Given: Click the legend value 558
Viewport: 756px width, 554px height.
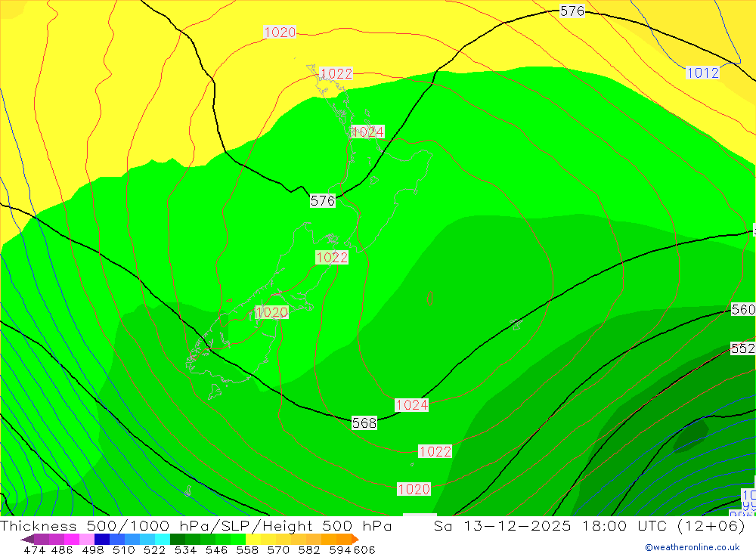Looking at the screenshot, I should [x=247, y=549].
